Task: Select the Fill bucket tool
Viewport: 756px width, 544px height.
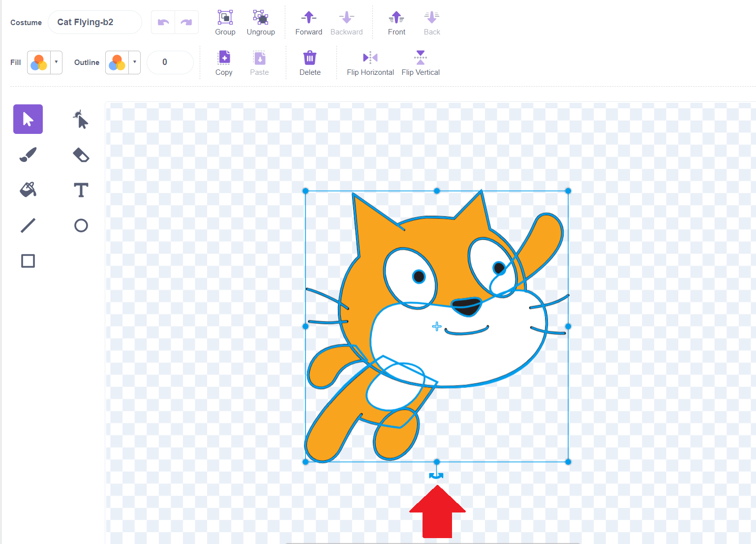Action: point(28,190)
